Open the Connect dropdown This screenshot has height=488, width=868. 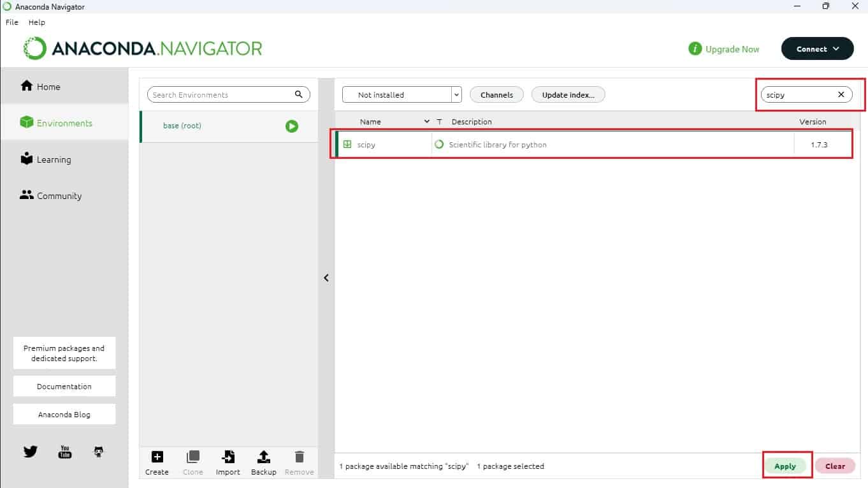click(x=818, y=49)
